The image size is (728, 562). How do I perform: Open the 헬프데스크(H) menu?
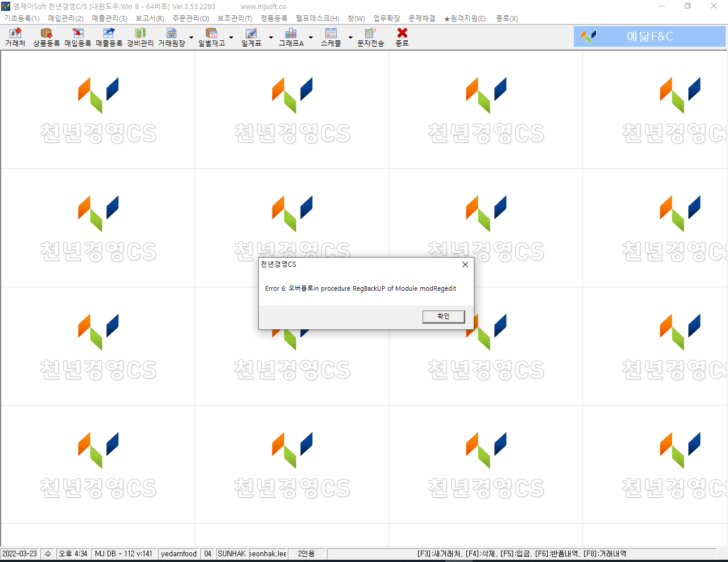pos(317,18)
